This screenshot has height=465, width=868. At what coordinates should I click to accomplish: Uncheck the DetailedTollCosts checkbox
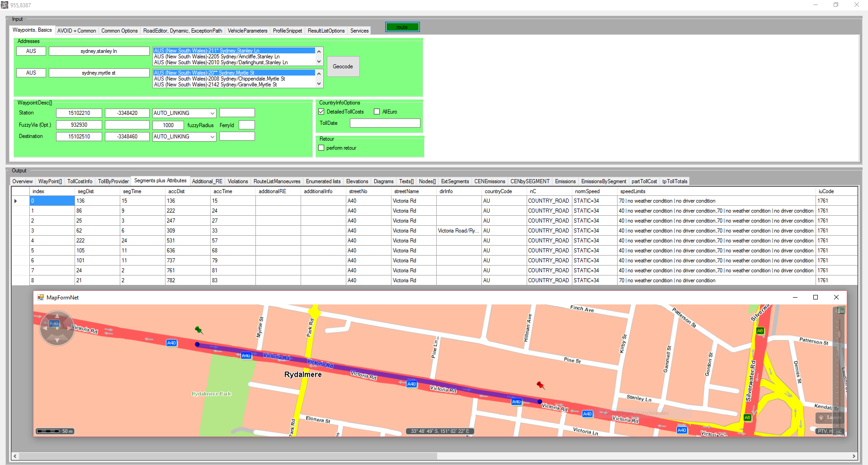pyautogui.click(x=321, y=112)
